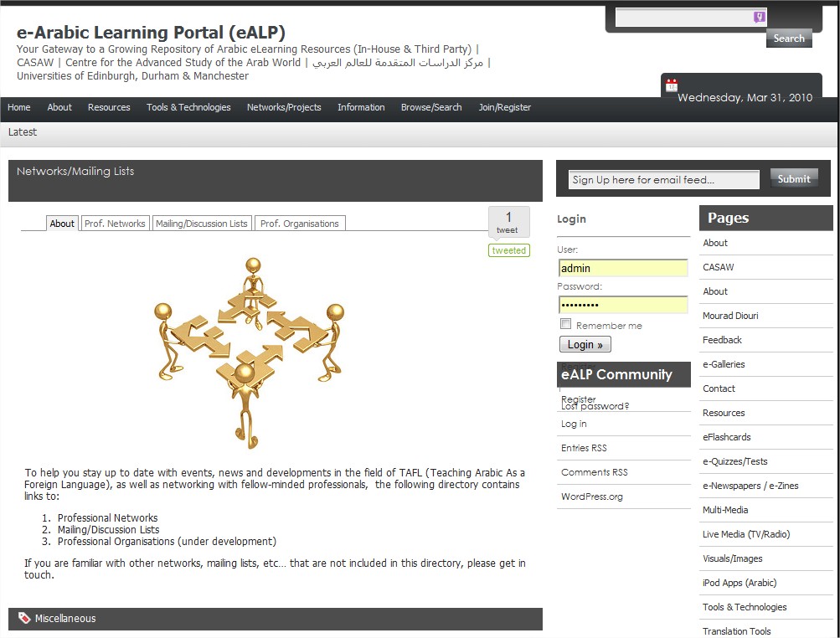The height and width of the screenshot is (638, 840).
Task: Click the green tweeted badge
Action: click(x=508, y=250)
